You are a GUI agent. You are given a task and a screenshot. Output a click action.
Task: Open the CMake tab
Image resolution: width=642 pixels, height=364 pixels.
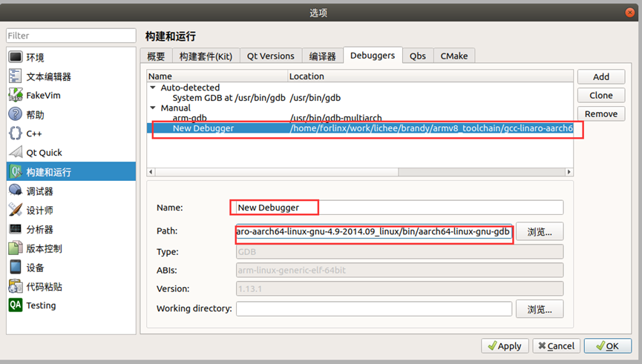[x=454, y=56]
